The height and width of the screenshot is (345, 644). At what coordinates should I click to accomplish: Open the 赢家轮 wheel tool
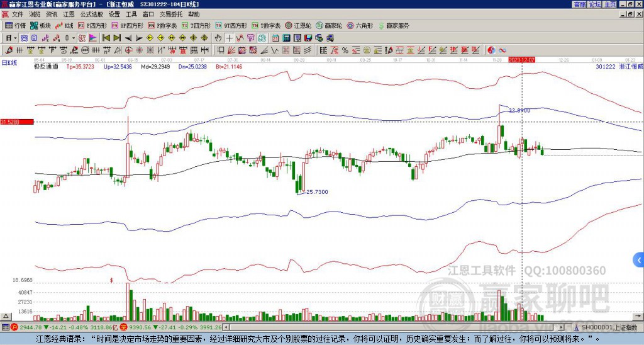tap(329, 25)
